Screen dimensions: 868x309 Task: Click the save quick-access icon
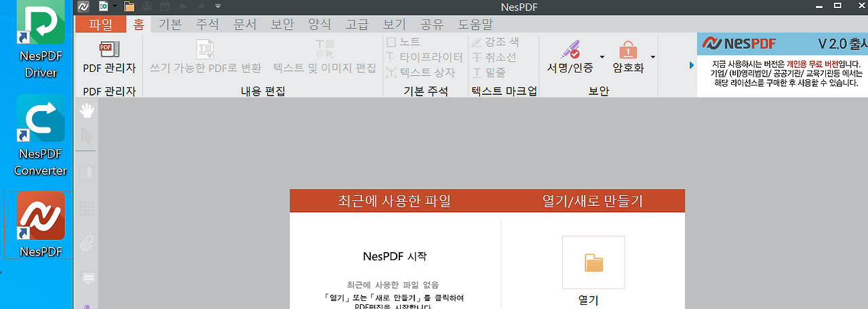click(146, 7)
